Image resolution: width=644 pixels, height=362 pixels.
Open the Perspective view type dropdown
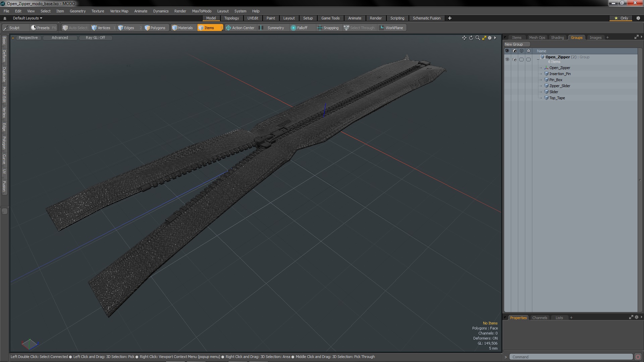[x=28, y=38]
